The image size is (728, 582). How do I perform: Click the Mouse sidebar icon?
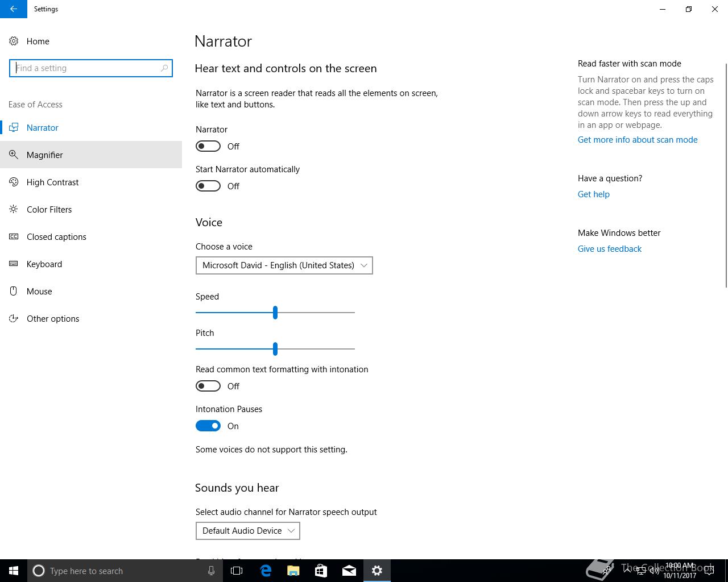tap(14, 291)
